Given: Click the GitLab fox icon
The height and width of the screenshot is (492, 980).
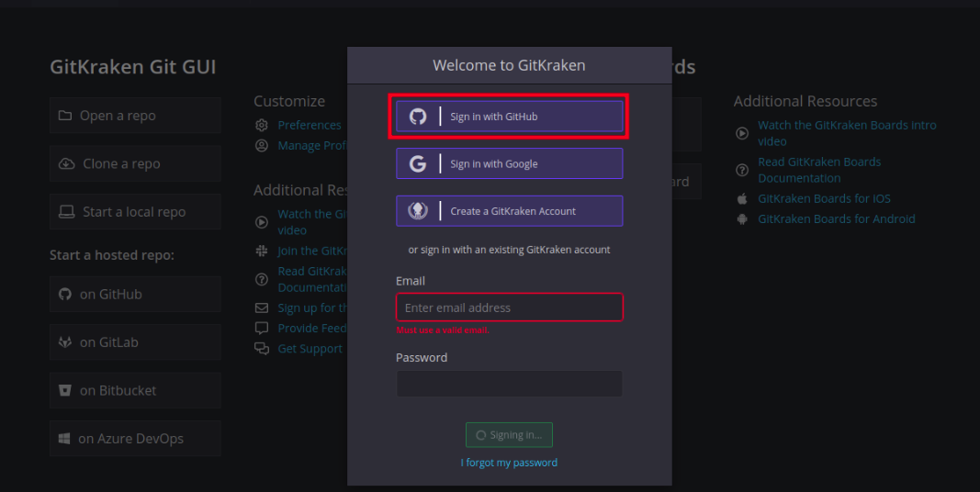Looking at the screenshot, I should coord(65,342).
